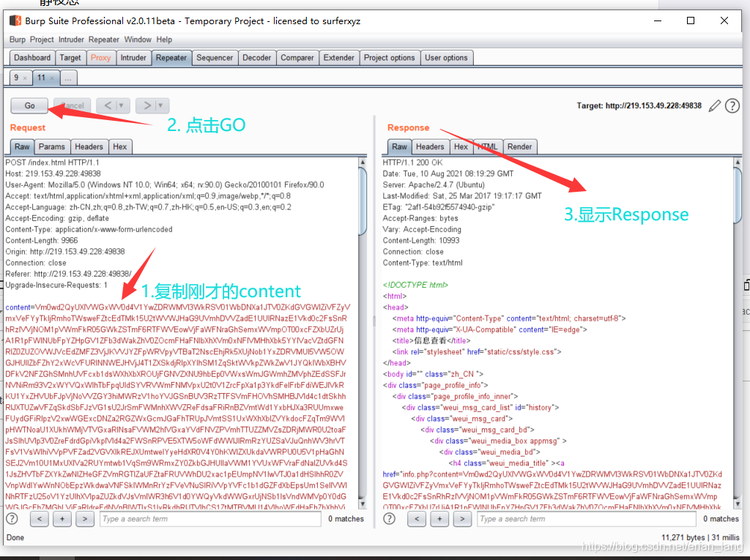Open the User options tab
This screenshot has width=750, height=560.
[x=446, y=58]
